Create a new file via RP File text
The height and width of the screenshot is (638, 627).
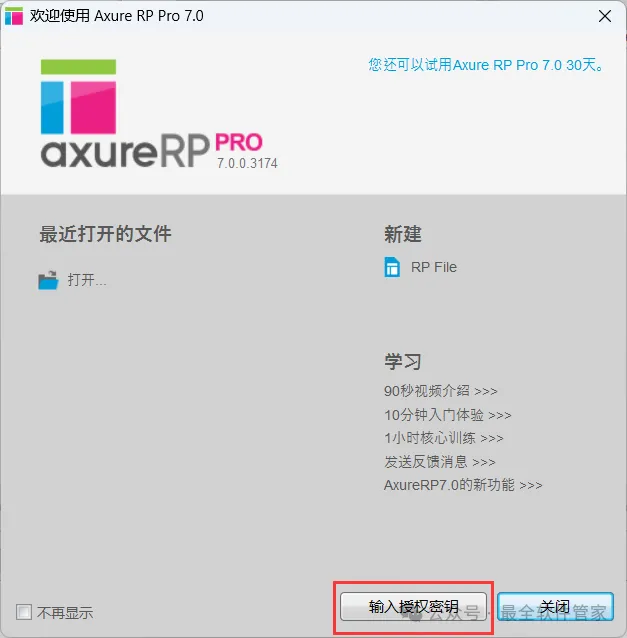click(x=434, y=267)
